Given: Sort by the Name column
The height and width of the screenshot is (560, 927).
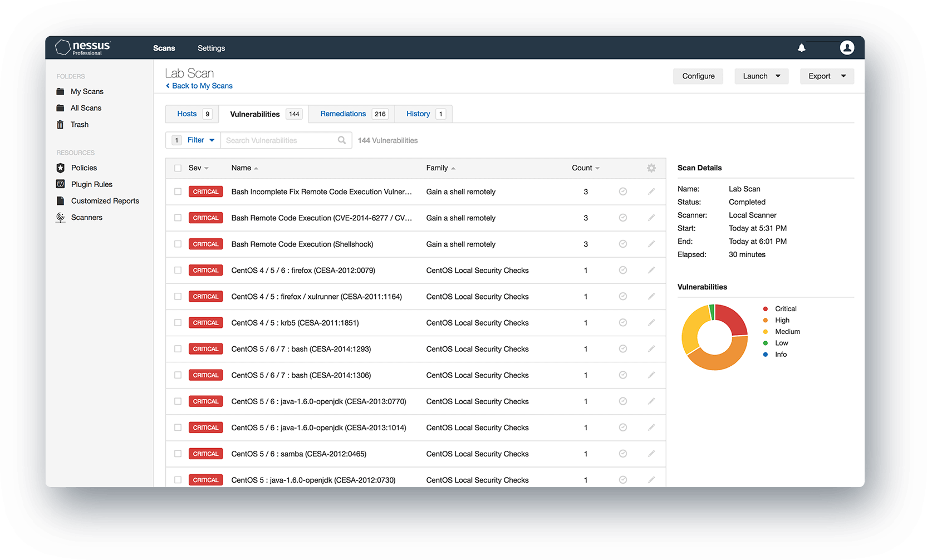Looking at the screenshot, I should [244, 168].
